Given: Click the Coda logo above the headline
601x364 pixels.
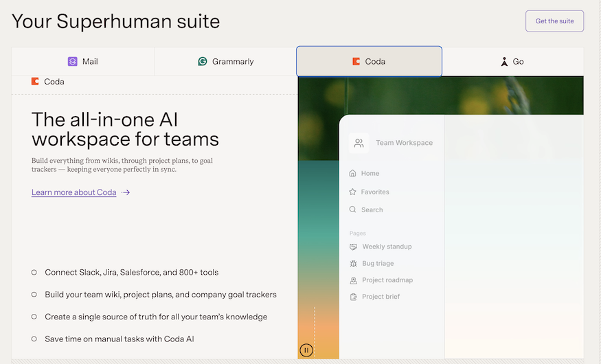Looking at the screenshot, I should tap(35, 81).
